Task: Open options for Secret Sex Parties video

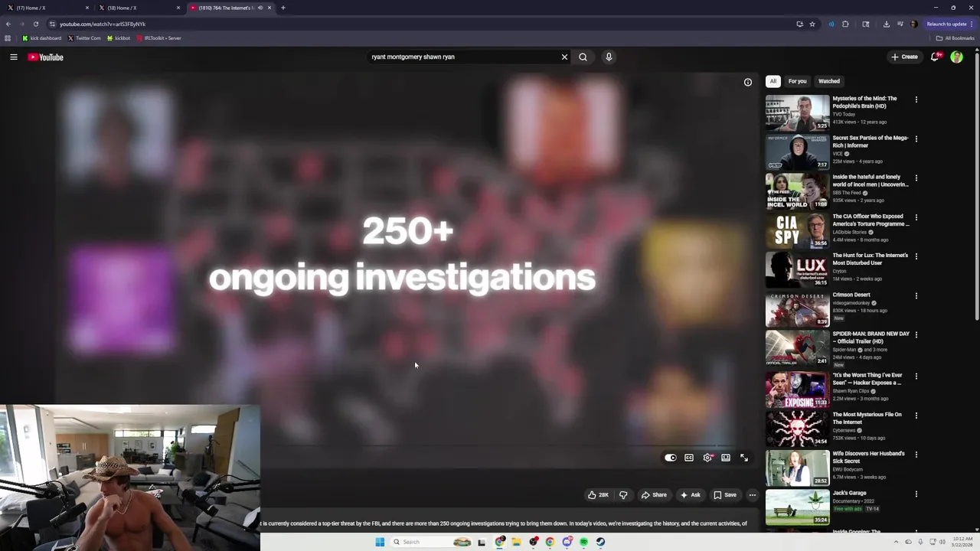Action: [x=916, y=139]
